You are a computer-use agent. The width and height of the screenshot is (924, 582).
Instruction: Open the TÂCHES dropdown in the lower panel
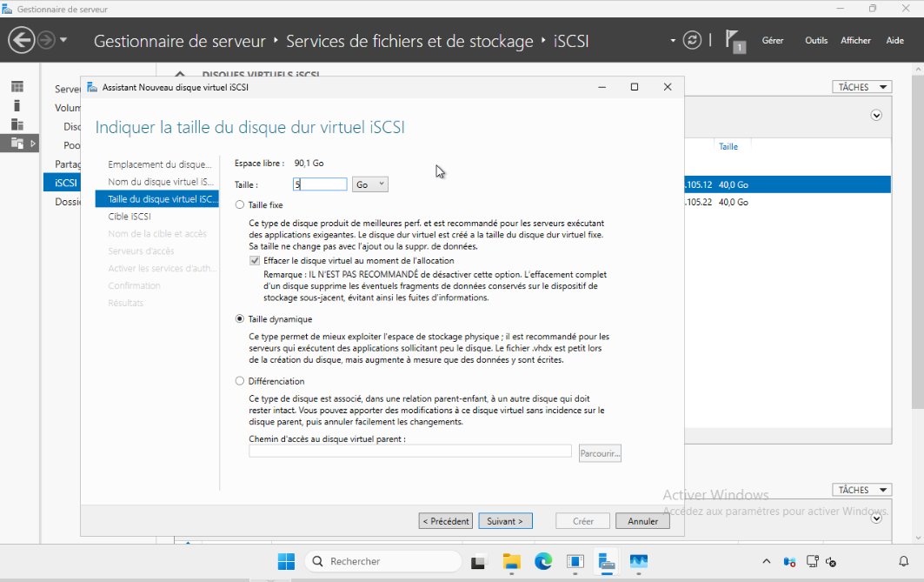coord(861,490)
